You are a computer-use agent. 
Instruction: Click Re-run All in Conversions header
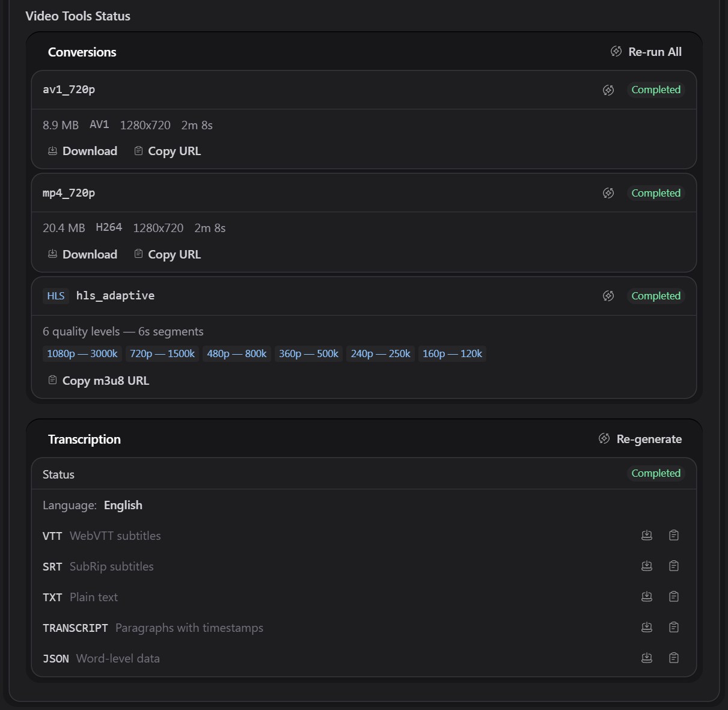tap(646, 52)
